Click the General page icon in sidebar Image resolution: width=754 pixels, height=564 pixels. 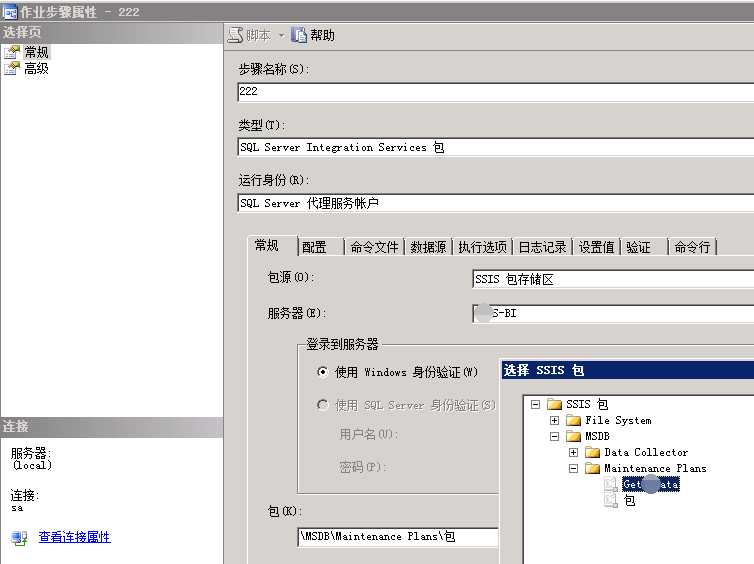12,52
